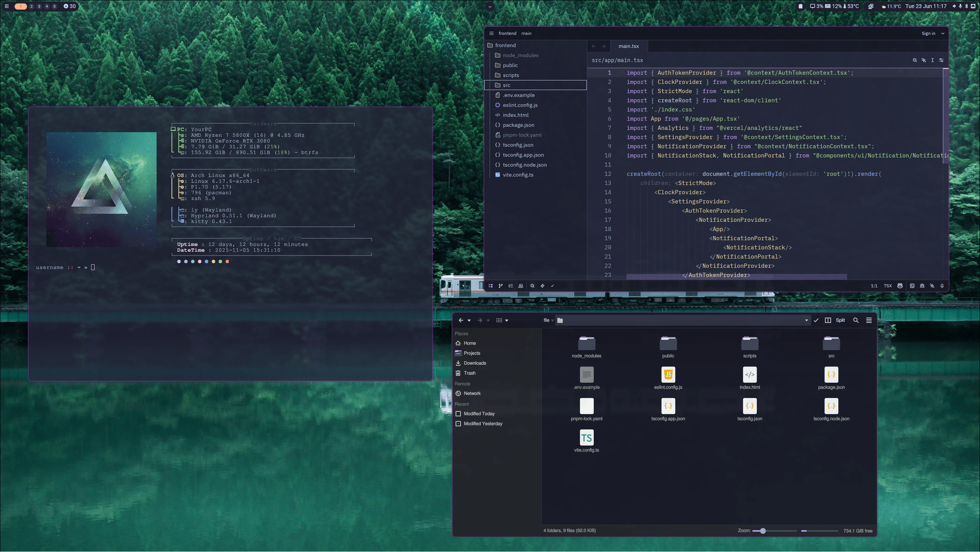Open the back history dropdown arrow in file manager

(x=469, y=321)
